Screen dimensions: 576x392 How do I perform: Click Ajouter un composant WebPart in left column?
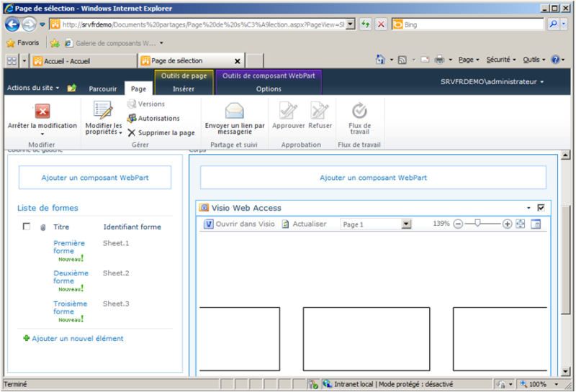(x=95, y=178)
